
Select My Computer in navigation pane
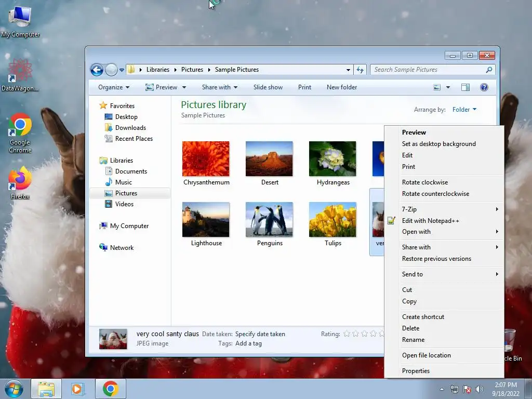tap(129, 226)
